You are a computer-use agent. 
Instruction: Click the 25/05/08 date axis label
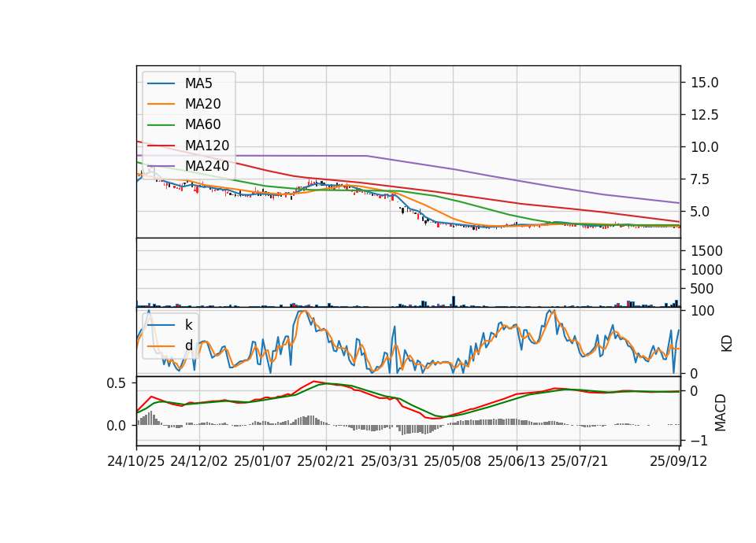click(453, 462)
